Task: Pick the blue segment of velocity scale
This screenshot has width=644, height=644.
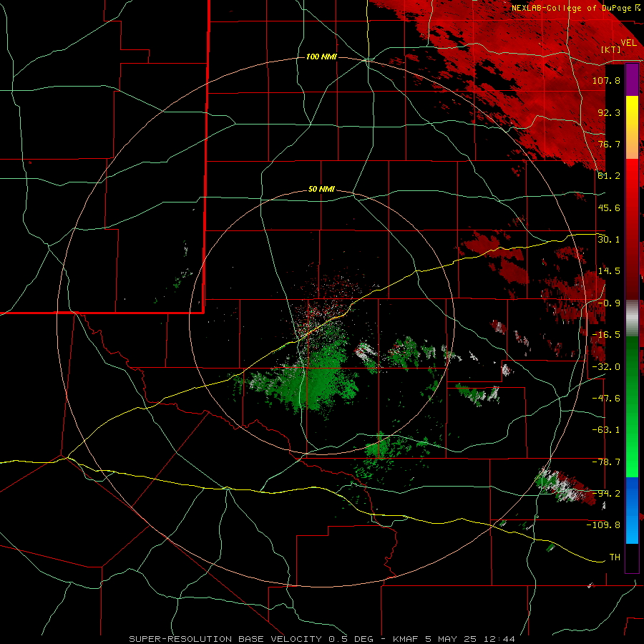Action: click(x=632, y=510)
